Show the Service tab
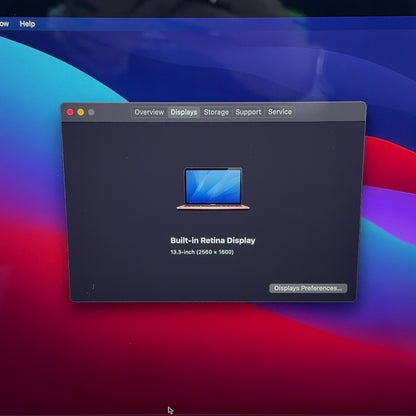The image size is (416, 416). click(280, 112)
